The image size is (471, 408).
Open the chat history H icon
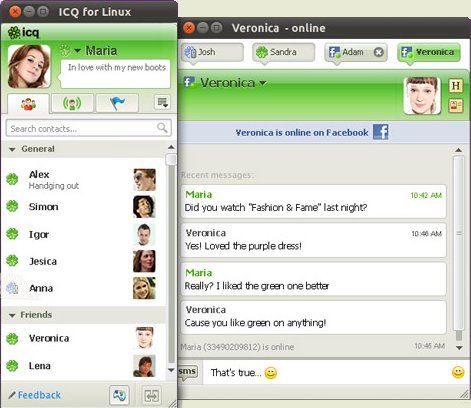tap(455, 86)
